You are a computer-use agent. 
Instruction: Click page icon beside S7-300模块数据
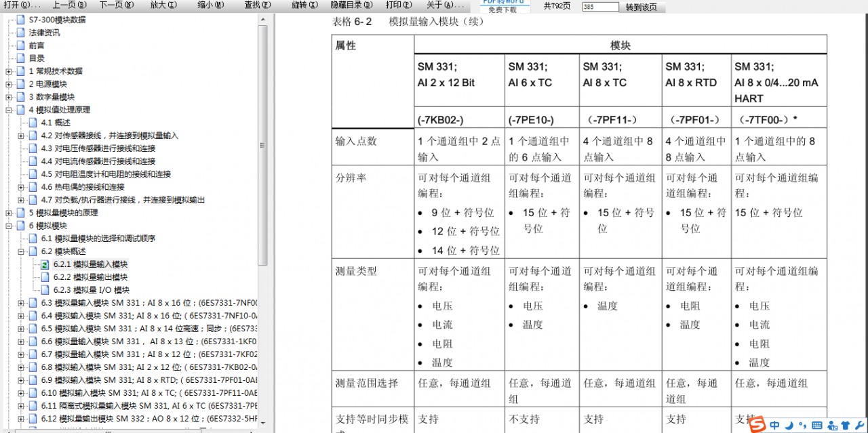click(20, 20)
